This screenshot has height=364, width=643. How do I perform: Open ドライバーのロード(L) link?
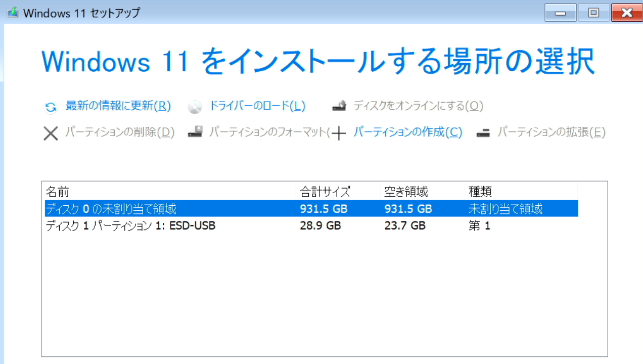257,106
